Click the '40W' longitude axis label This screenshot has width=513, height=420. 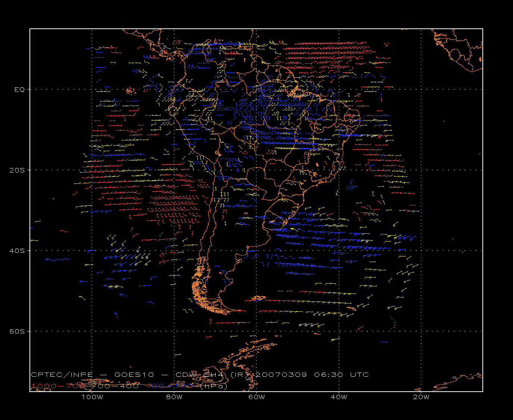pyautogui.click(x=339, y=397)
